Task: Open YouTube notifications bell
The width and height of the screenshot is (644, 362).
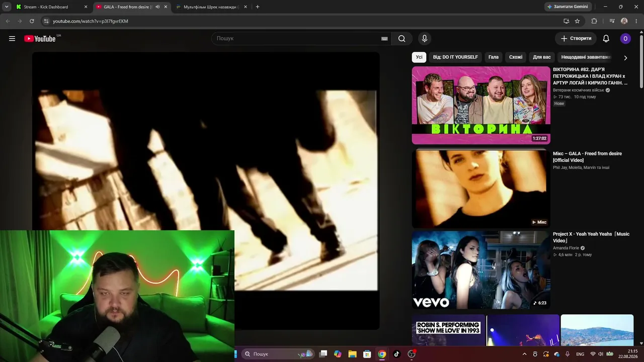Action: tap(606, 39)
